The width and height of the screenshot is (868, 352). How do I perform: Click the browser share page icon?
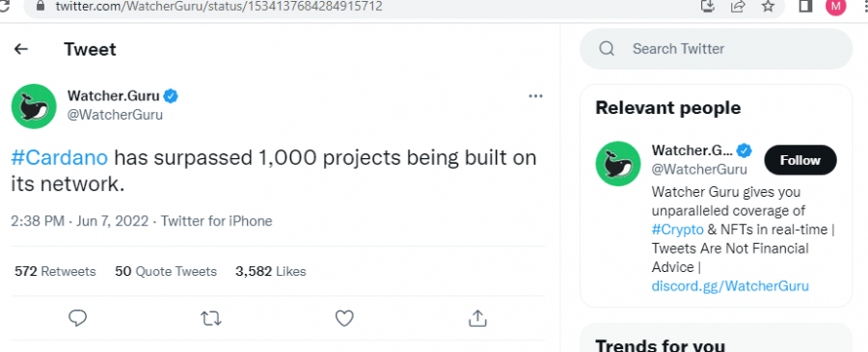tap(738, 6)
